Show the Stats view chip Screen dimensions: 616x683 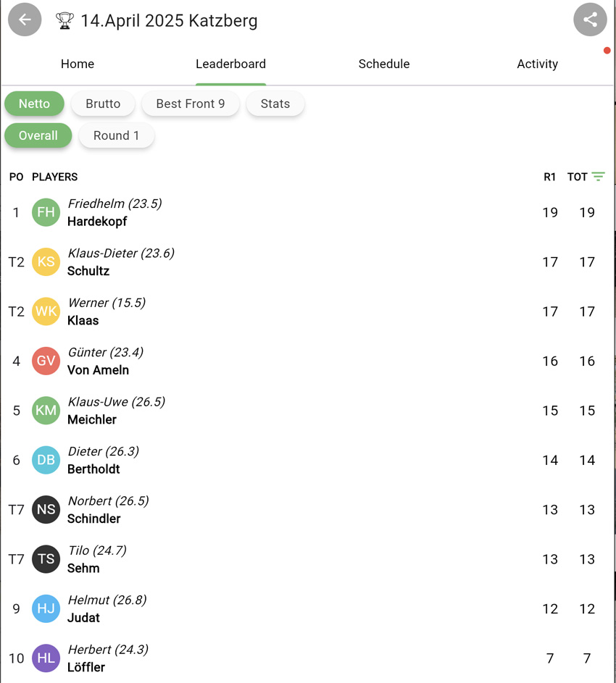point(275,104)
